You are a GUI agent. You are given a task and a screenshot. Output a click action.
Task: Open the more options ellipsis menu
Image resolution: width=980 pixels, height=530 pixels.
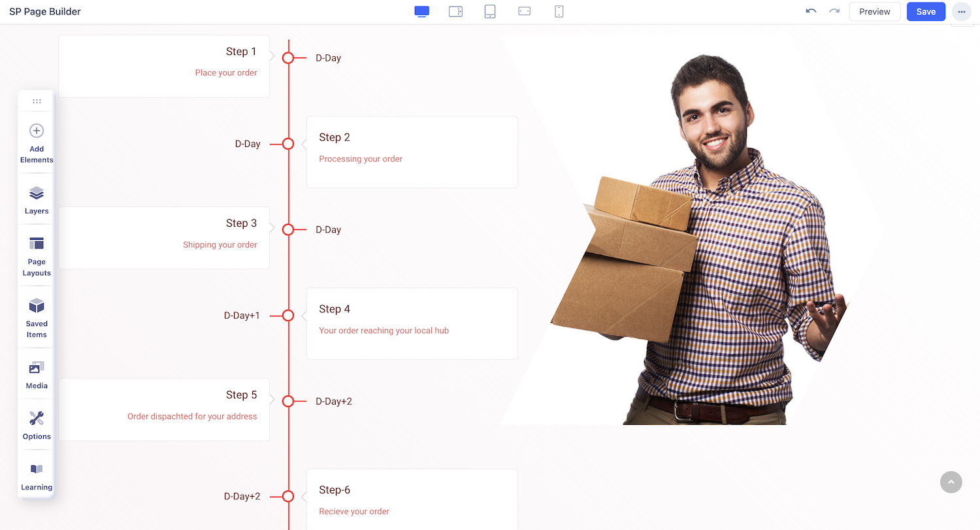click(x=962, y=12)
